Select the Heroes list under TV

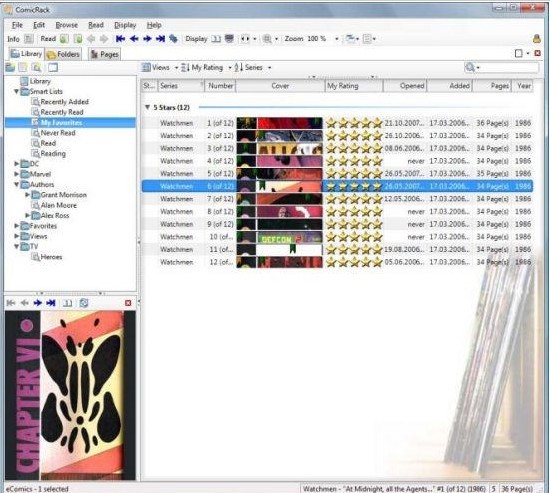tap(47, 257)
